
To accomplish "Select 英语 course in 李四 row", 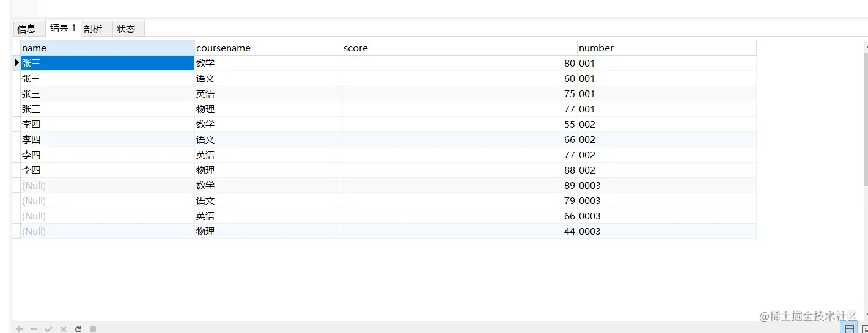I will [x=268, y=155].
